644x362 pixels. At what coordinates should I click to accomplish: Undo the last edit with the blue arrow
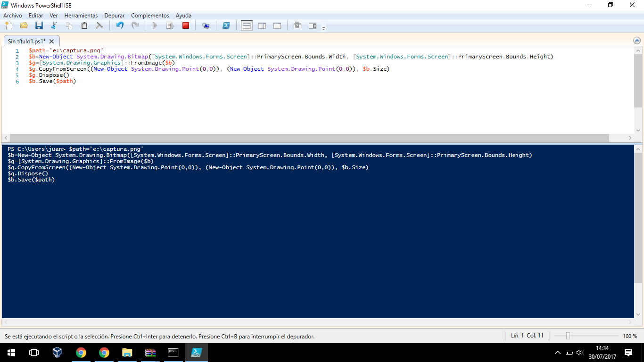[x=120, y=25]
